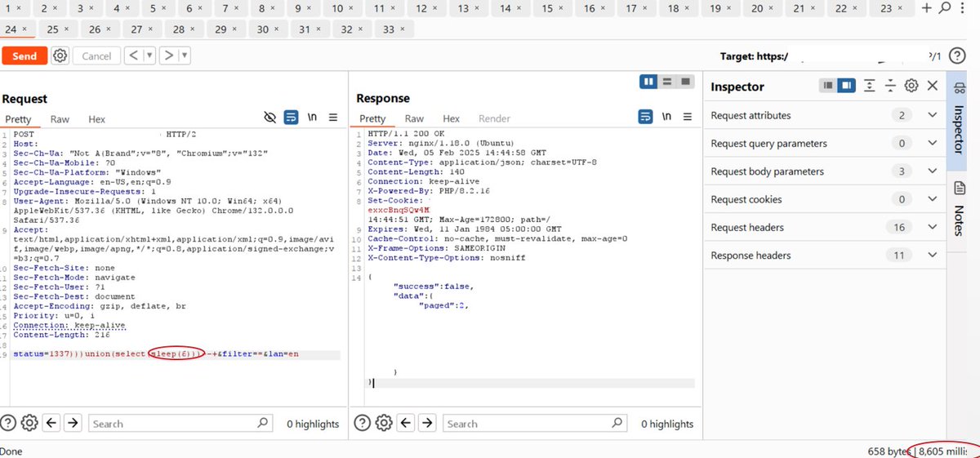Open Render tab in Response panel
Viewport: 980px width, 458px height.
tap(494, 118)
